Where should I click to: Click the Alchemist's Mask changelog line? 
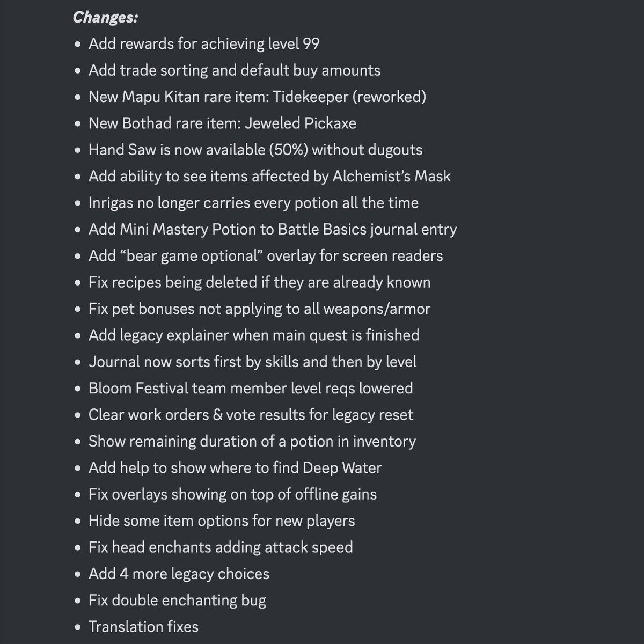(x=269, y=176)
